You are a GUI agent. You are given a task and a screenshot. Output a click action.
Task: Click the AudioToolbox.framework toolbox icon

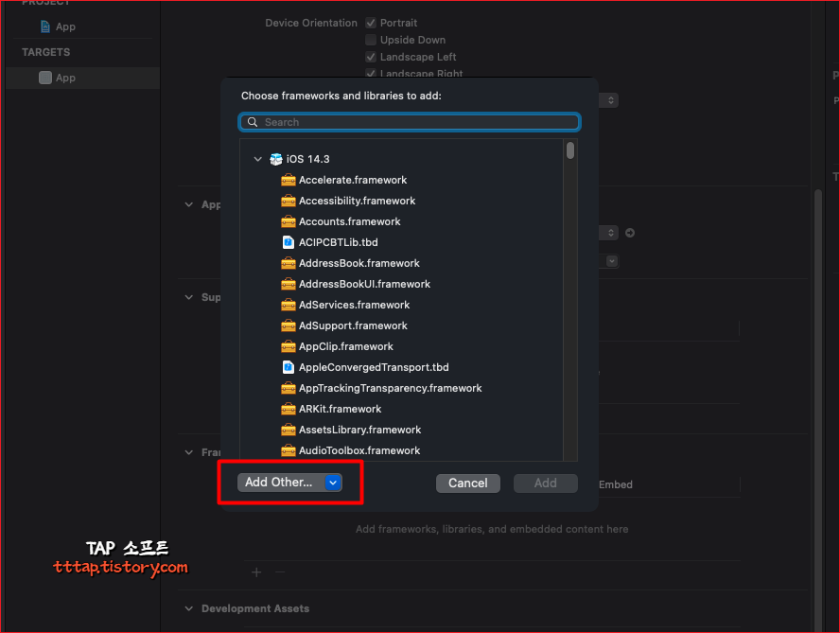point(289,450)
